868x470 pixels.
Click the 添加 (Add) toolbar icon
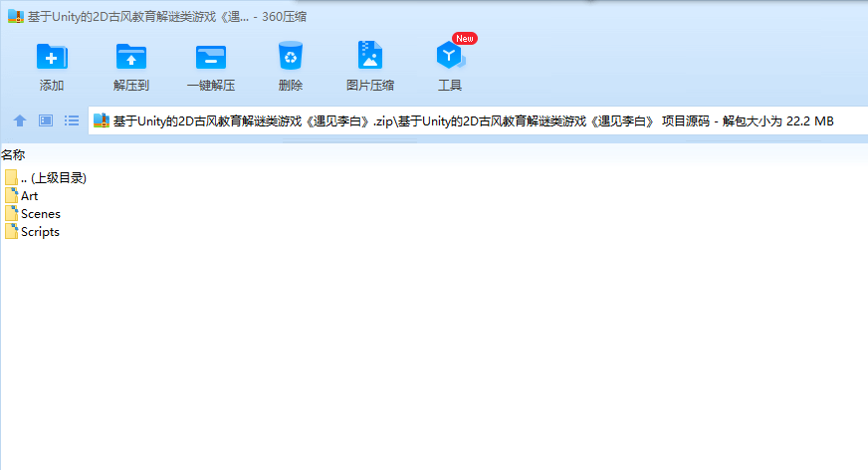[52, 57]
